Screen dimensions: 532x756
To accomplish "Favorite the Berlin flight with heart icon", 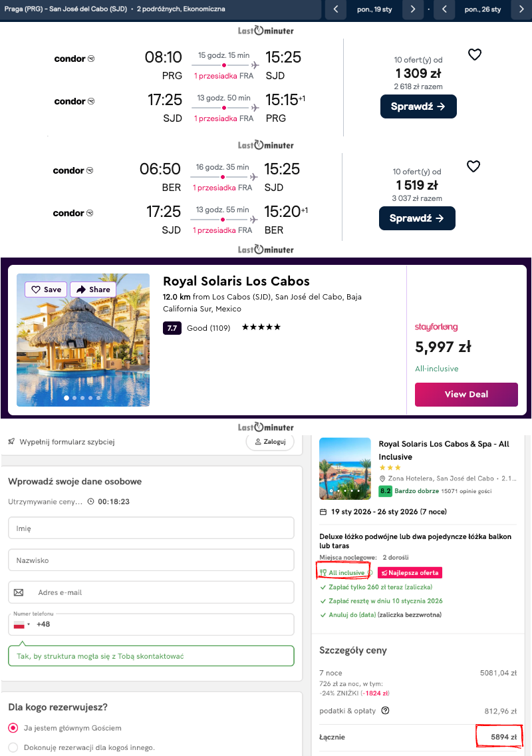I will (x=473, y=166).
